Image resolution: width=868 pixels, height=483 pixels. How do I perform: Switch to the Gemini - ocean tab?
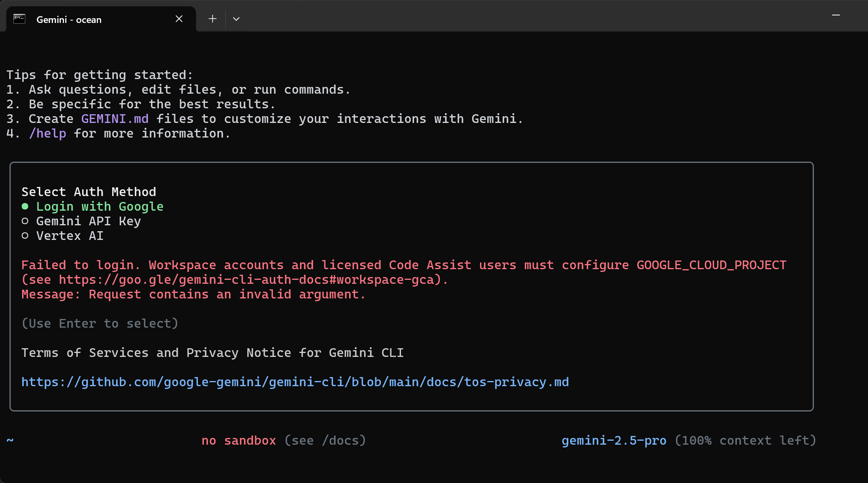pos(69,20)
